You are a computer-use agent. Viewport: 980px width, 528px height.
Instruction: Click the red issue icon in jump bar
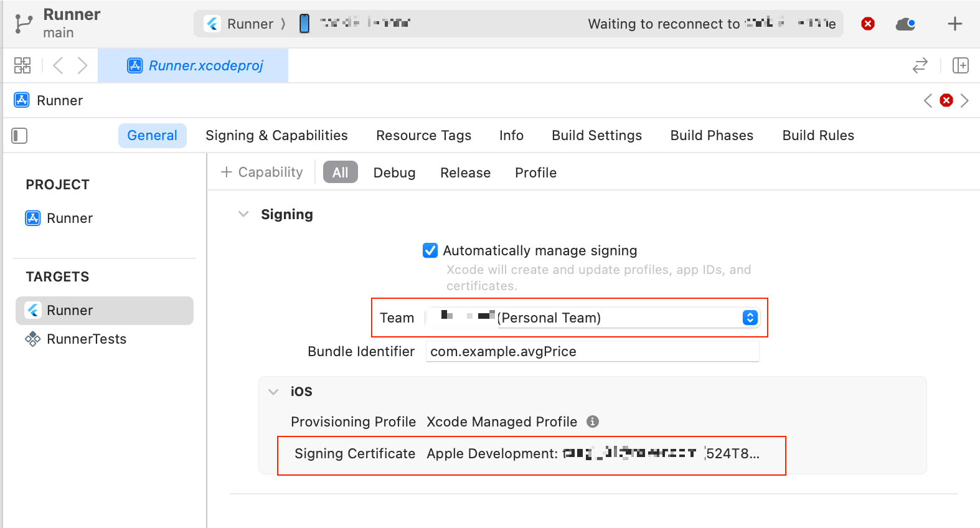coord(946,100)
